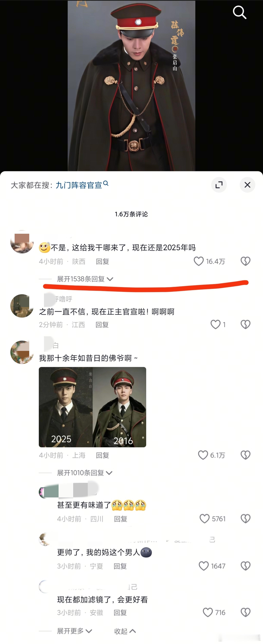Image resolution: width=263 pixels, height=644 pixels.
Task: Close the comments panel
Action: pyautogui.click(x=247, y=185)
